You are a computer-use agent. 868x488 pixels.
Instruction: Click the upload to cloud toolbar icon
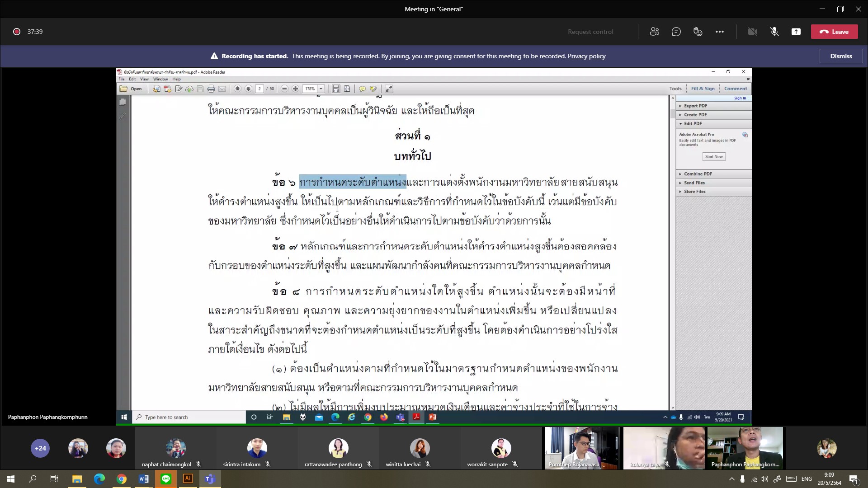189,89
